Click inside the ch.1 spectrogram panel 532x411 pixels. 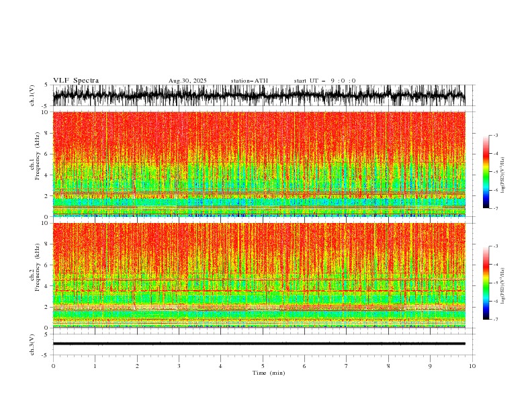(x=259, y=164)
